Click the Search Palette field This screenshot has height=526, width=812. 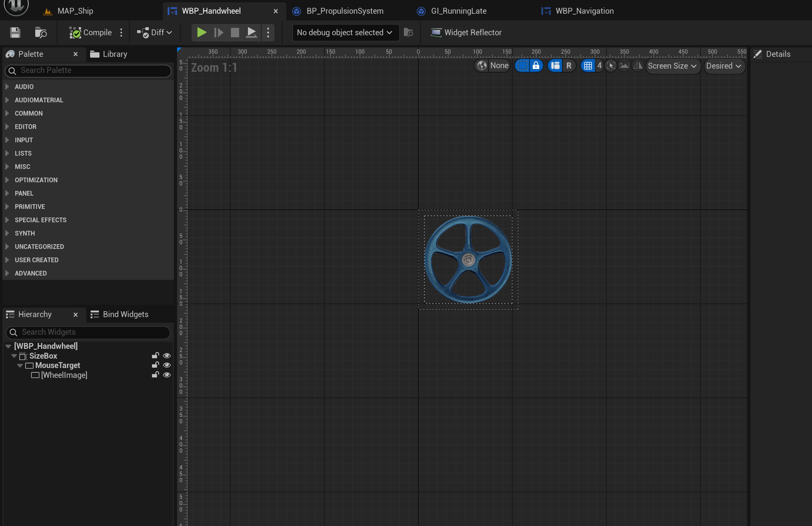88,71
